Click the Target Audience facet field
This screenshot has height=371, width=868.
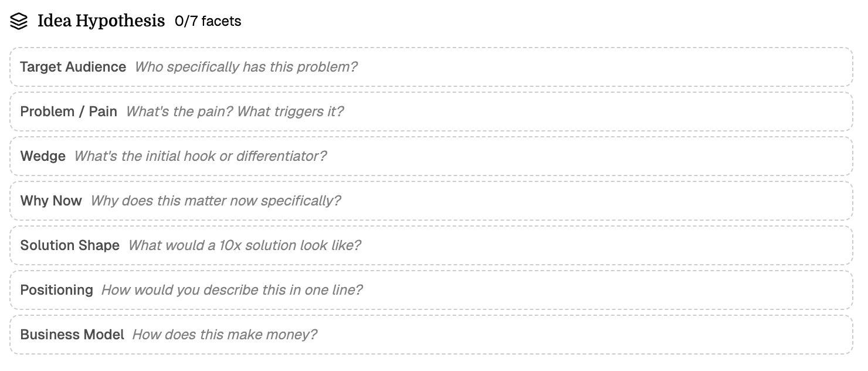click(434, 67)
